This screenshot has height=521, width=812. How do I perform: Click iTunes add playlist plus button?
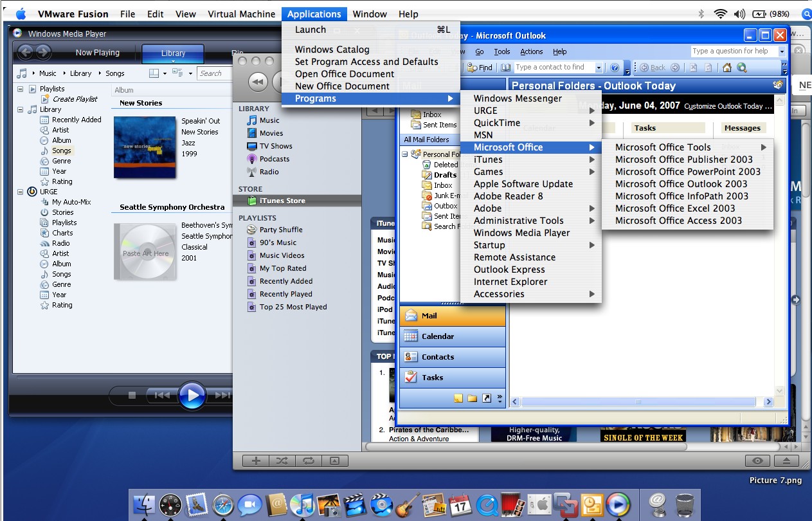tap(257, 461)
